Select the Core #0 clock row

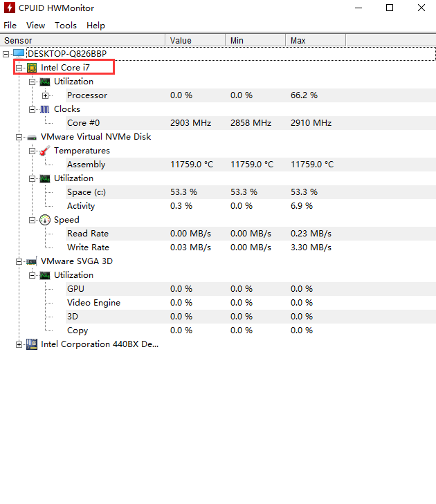tap(83, 123)
